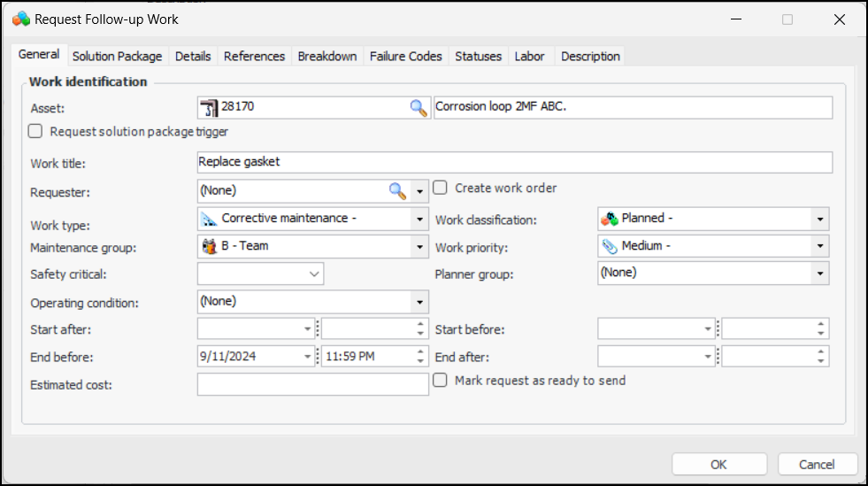Click the B - Team group icon
This screenshot has width=868, height=486.
point(209,246)
